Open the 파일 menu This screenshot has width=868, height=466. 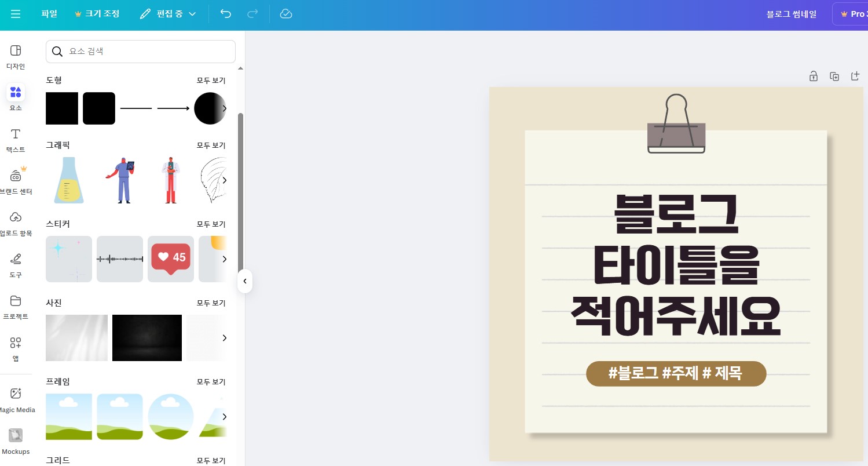[x=49, y=13]
